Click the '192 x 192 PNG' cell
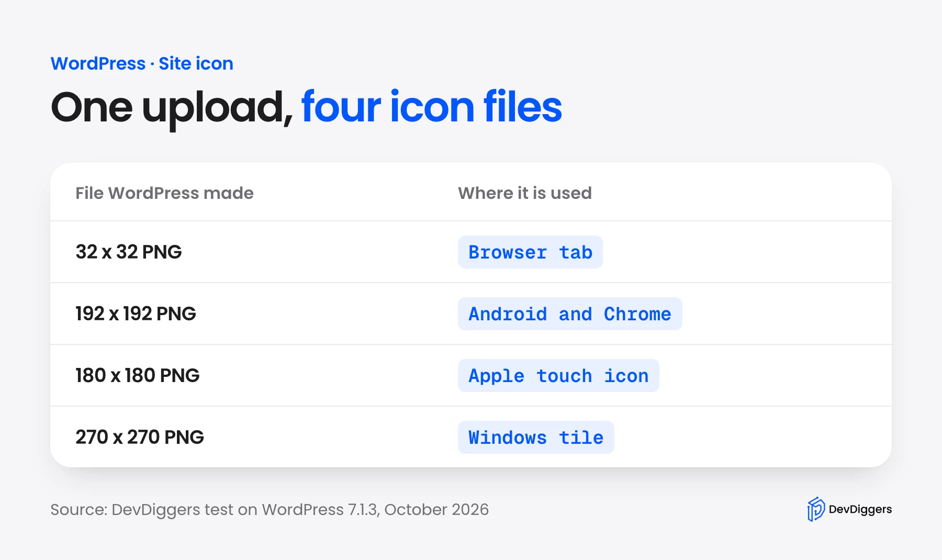The width and height of the screenshot is (942, 560). coord(136,314)
